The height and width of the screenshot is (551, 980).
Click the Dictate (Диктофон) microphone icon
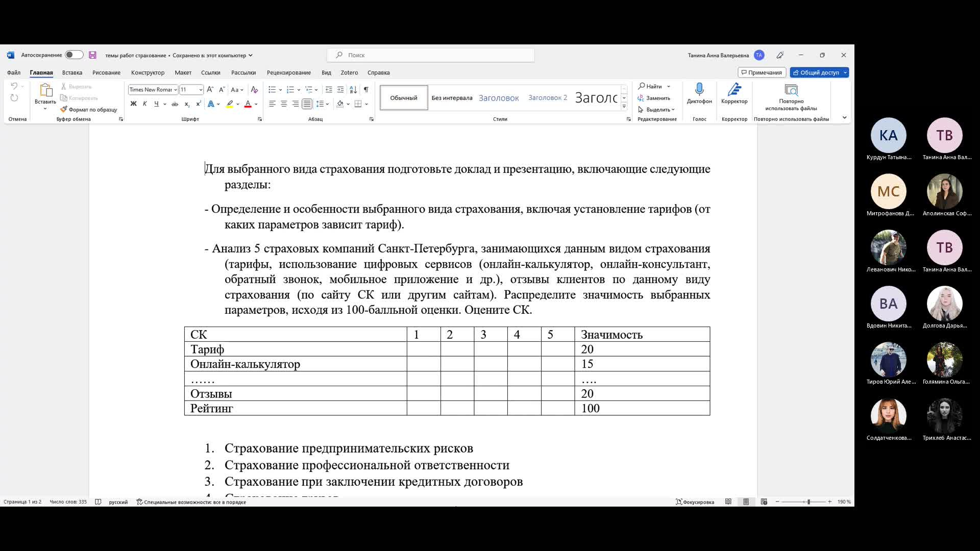(699, 90)
